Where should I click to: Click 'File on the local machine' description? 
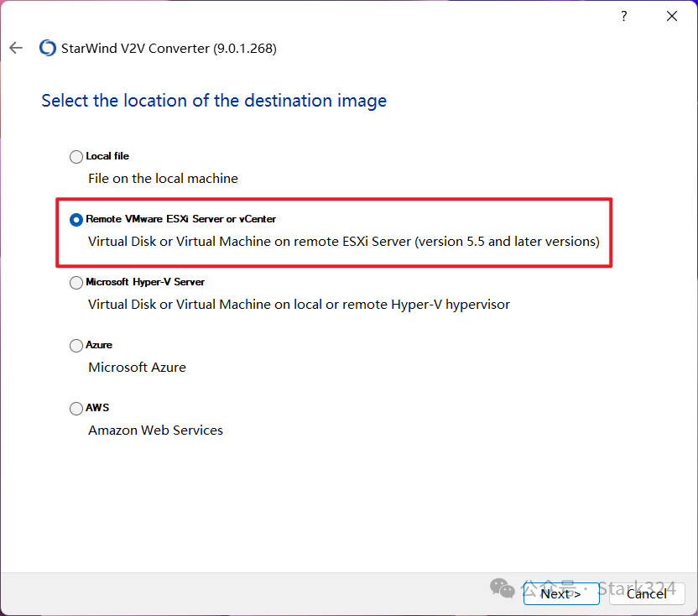pos(163,179)
